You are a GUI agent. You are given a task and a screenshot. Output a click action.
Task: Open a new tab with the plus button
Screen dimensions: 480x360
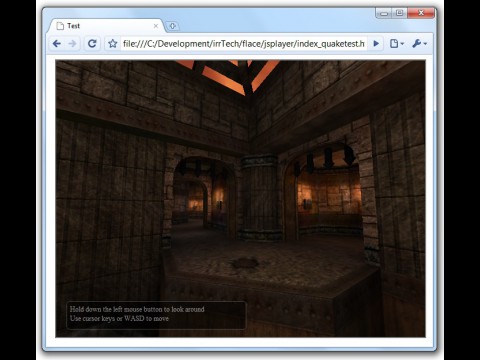[172, 26]
